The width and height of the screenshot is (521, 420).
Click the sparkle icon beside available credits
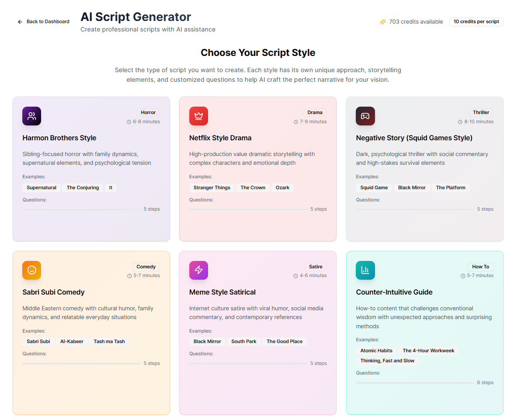tap(383, 21)
